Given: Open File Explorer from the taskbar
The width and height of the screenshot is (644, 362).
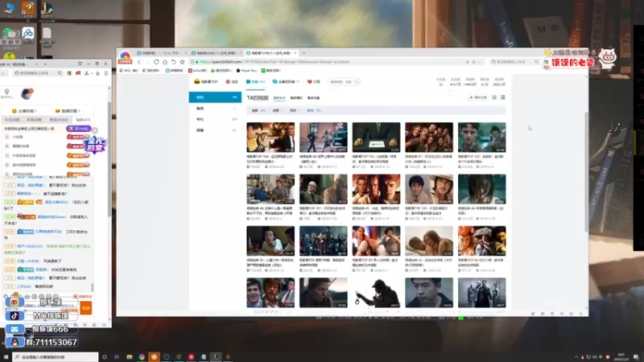Looking at the screenshot, I should 130,357.
